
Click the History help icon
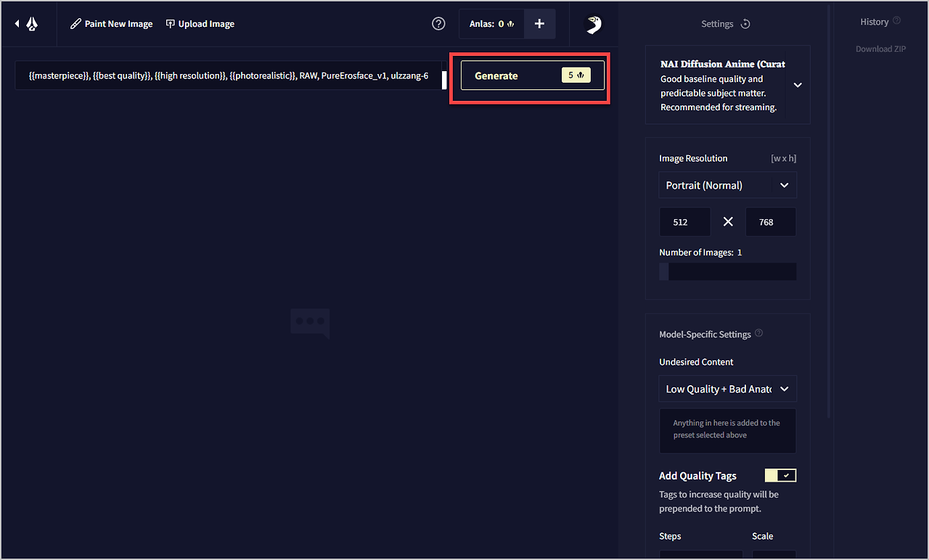point(897,21)
